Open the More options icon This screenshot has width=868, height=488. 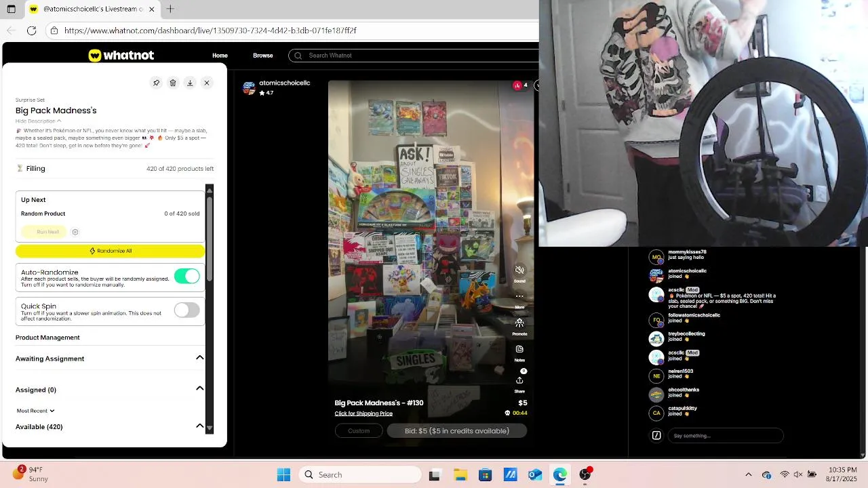tap(519, 296)
